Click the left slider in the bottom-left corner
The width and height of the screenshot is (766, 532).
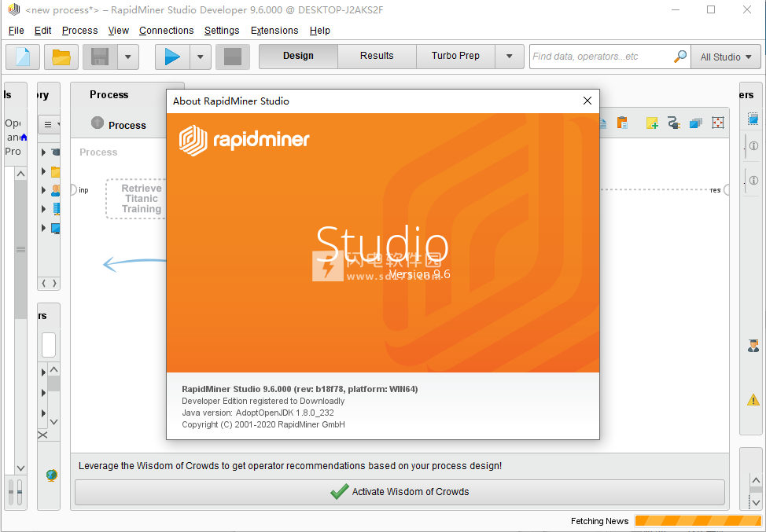click(x=11, y=491)
